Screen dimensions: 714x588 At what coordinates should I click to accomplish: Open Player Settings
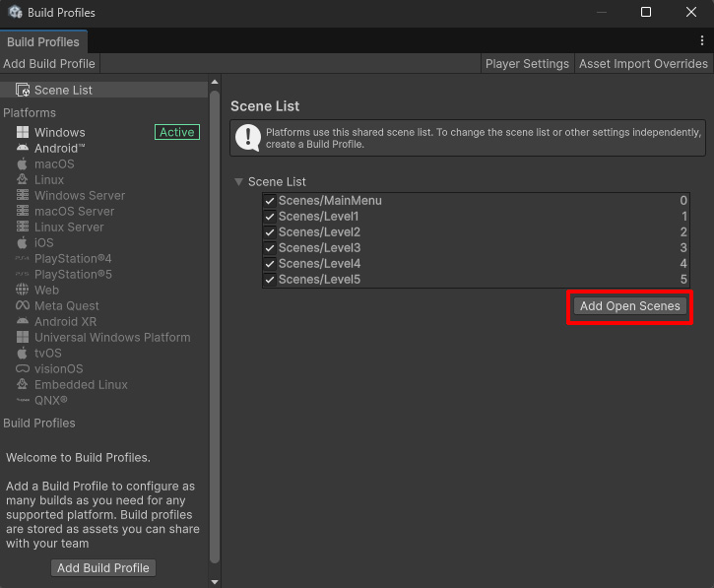[527, 64]
